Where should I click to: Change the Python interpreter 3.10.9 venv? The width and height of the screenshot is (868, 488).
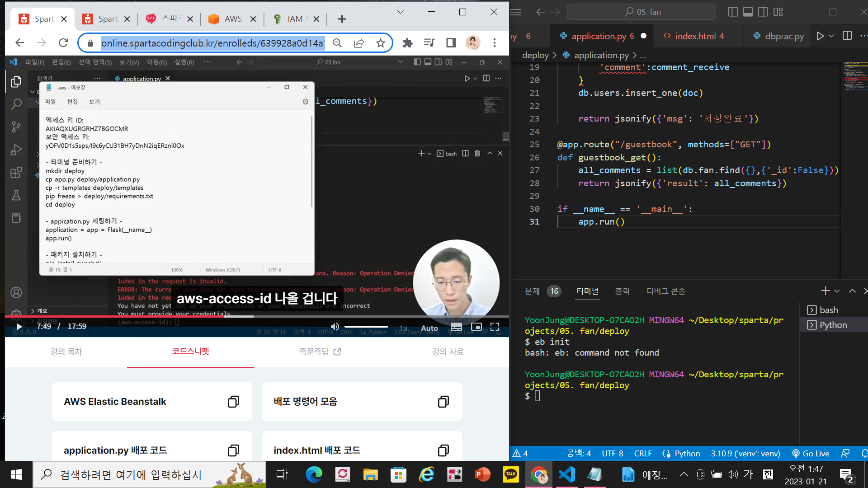point(745,453)
